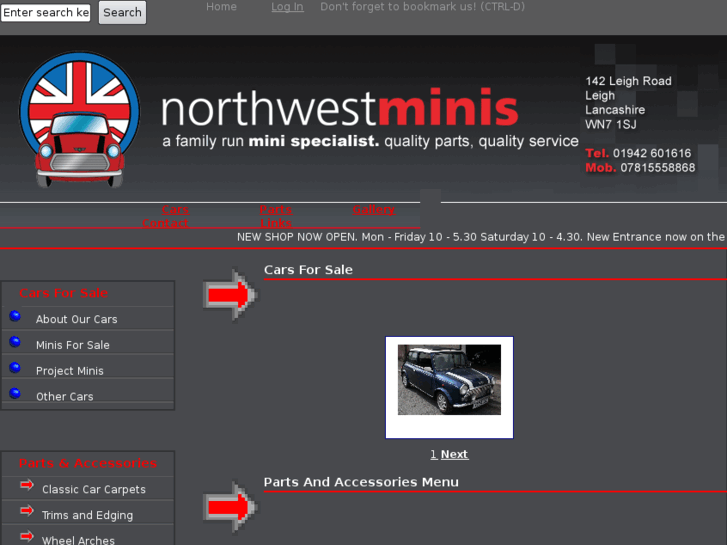Click the blue bullet next to Other Cars
The height and width of the screenshot is (545, 727).
15,393
